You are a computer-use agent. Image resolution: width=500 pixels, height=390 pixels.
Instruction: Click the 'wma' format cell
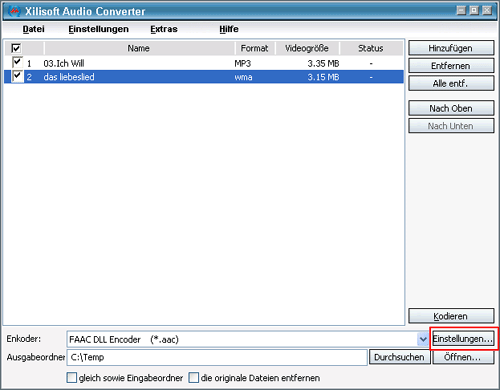[243, 77]
